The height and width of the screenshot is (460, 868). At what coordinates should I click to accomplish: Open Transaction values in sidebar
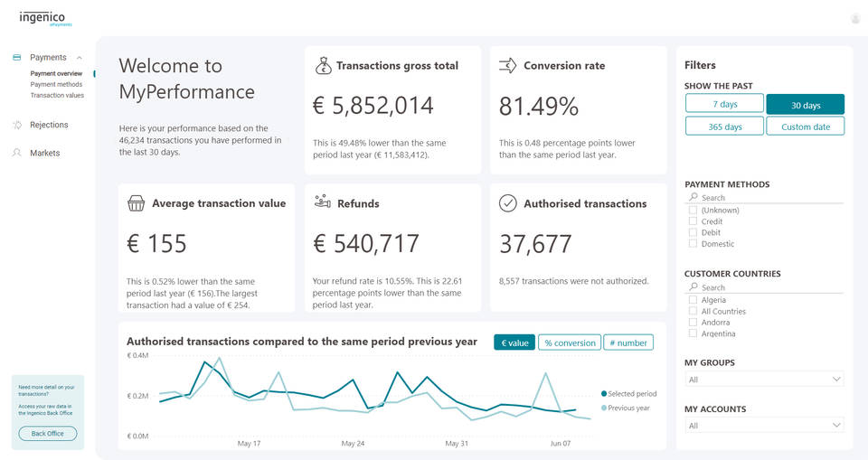point(57,95)
